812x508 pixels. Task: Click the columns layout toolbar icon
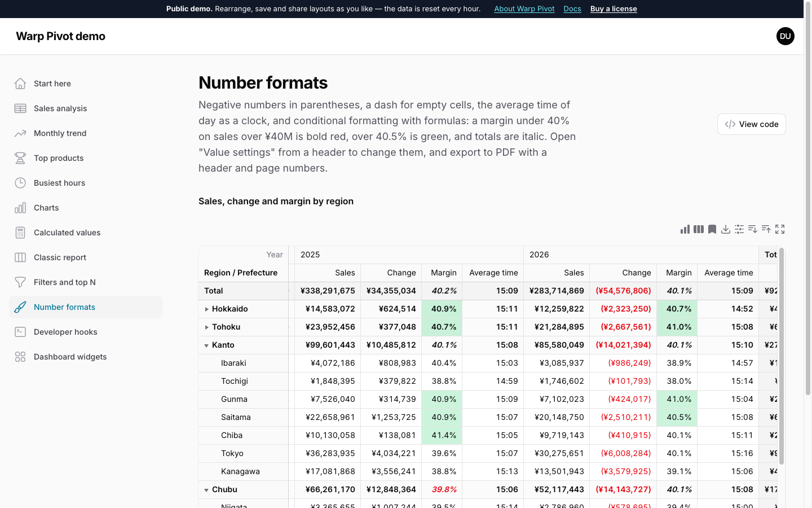pos(699,229)
